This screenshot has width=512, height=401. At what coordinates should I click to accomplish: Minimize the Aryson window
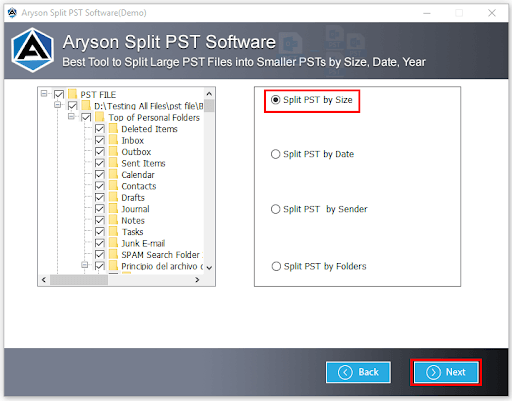pos(427,13)
